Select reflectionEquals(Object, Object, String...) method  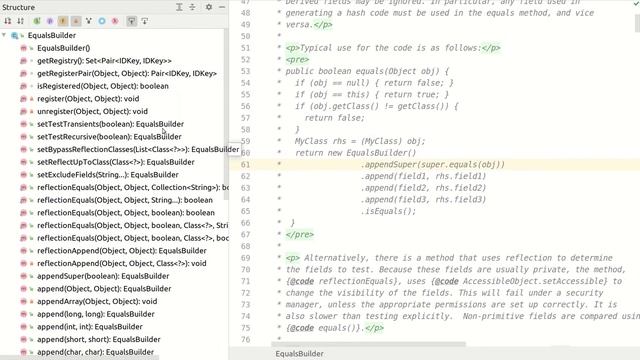[125, 200]
